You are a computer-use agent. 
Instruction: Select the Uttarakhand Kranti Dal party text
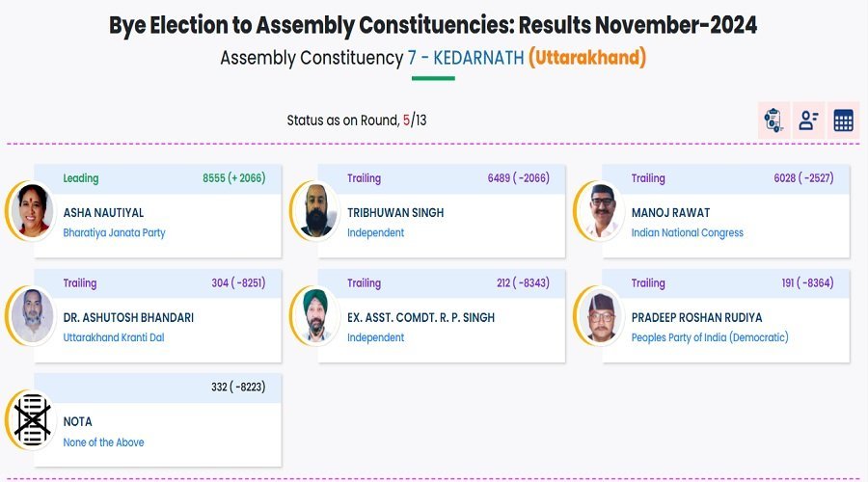point(113,338)
